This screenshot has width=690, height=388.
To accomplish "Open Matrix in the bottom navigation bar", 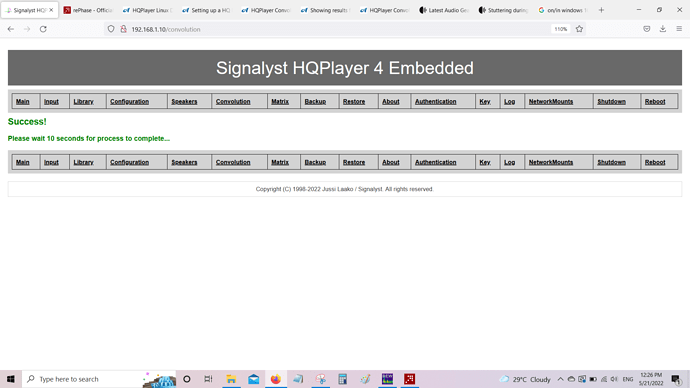I will pyautogui.click(x=280, y=162).
